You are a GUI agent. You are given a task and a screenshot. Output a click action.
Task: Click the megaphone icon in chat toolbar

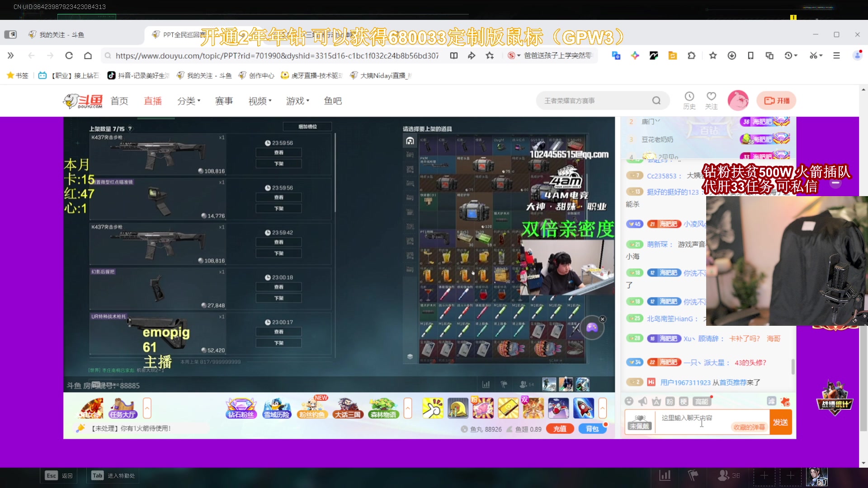(x=642, y=401)
